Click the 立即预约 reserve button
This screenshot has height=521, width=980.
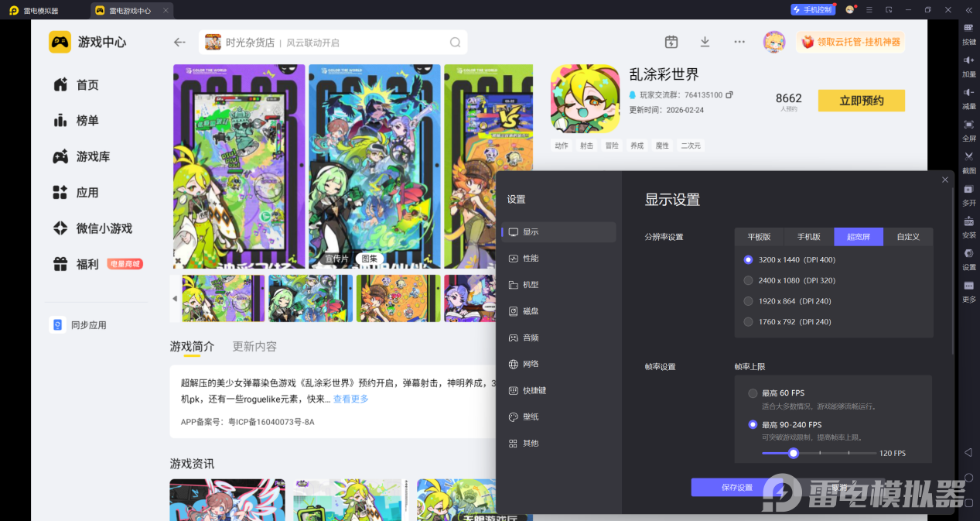(x=862, y=101)
